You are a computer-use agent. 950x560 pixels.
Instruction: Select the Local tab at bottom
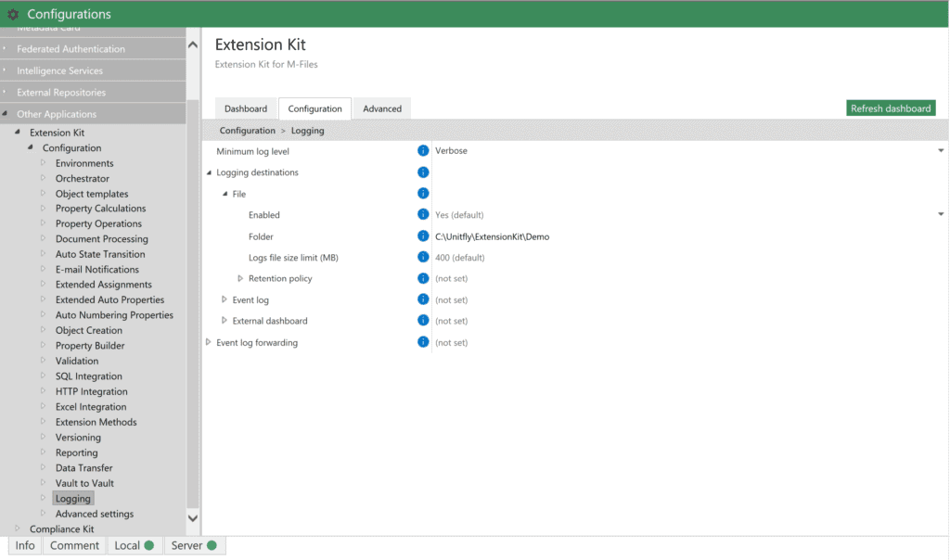click(x=135, y=545)
